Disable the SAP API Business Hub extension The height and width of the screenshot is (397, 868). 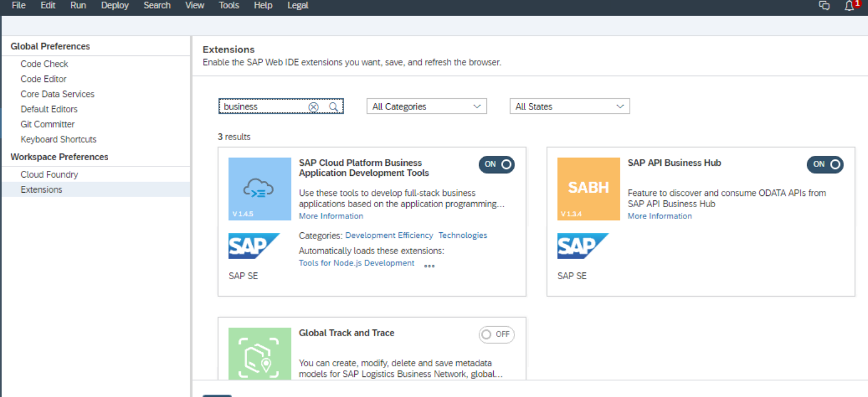pos(825,164)
